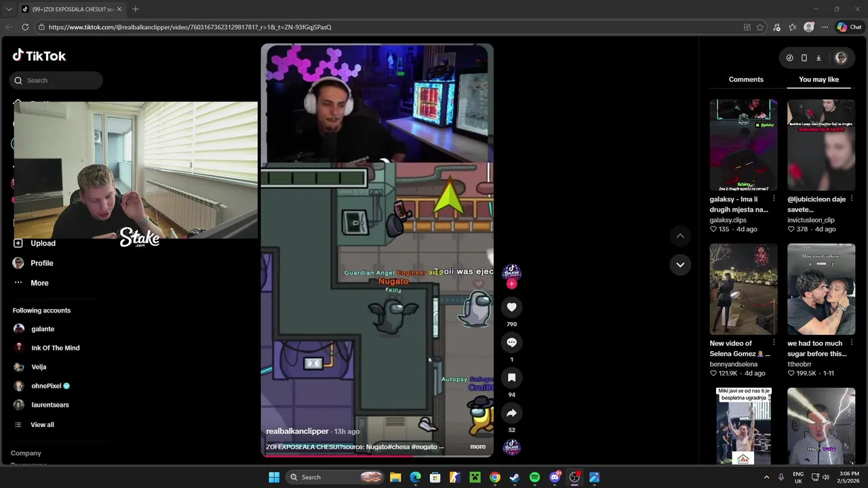Open the TikTok search field
This screenshot has width=868, height=488.
[x=56, y=80]
